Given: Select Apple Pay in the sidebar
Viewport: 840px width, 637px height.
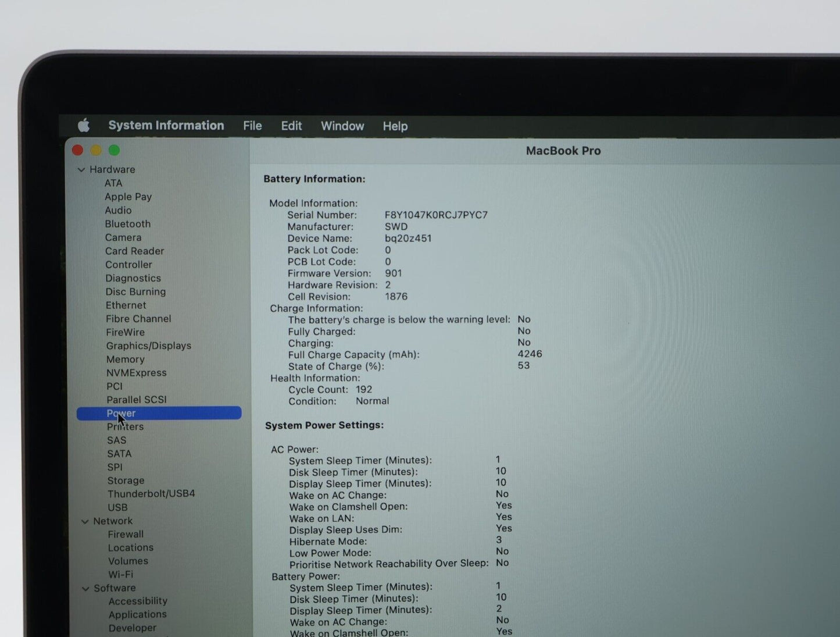Looking at the screenshot, I should click(x=128, y=197).
